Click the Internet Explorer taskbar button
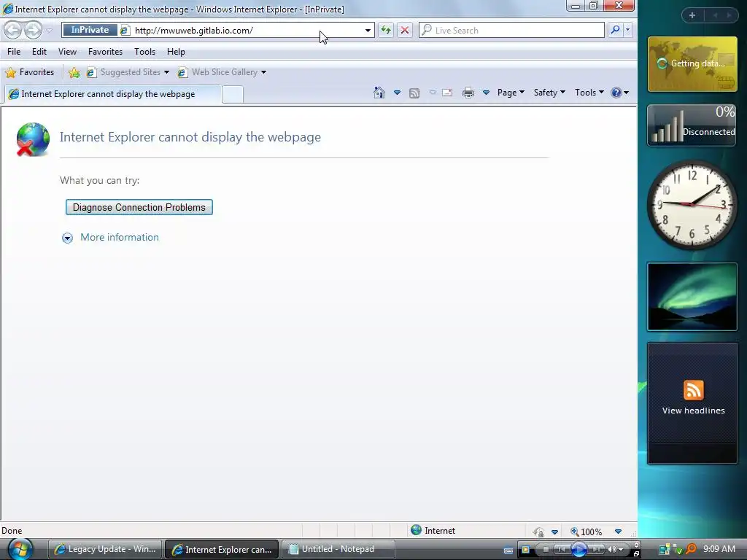The width and height of the screenshot is (747, 560). tap(222, 549)
